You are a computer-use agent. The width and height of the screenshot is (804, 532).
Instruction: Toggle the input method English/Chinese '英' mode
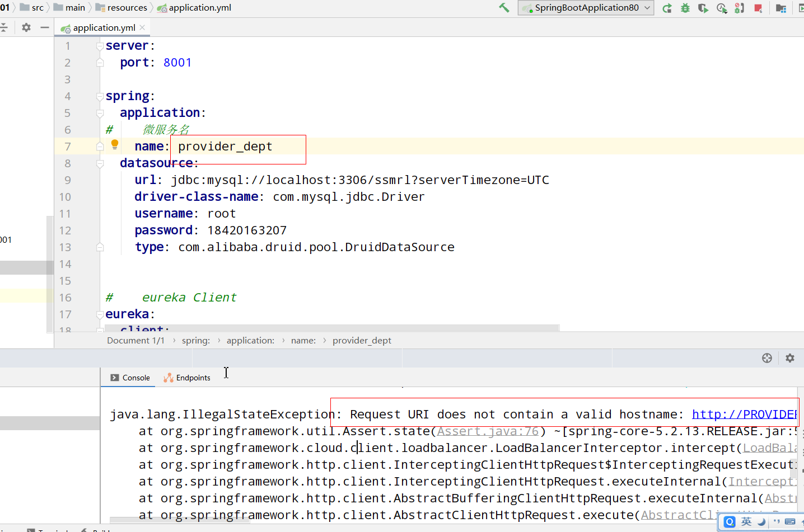point(746,522)
